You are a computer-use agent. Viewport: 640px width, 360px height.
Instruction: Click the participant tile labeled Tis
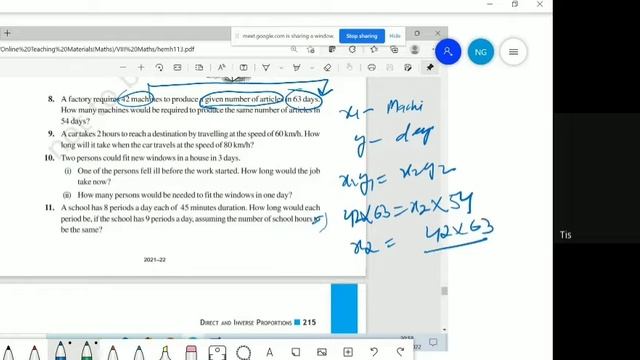[x=597, y=178]
